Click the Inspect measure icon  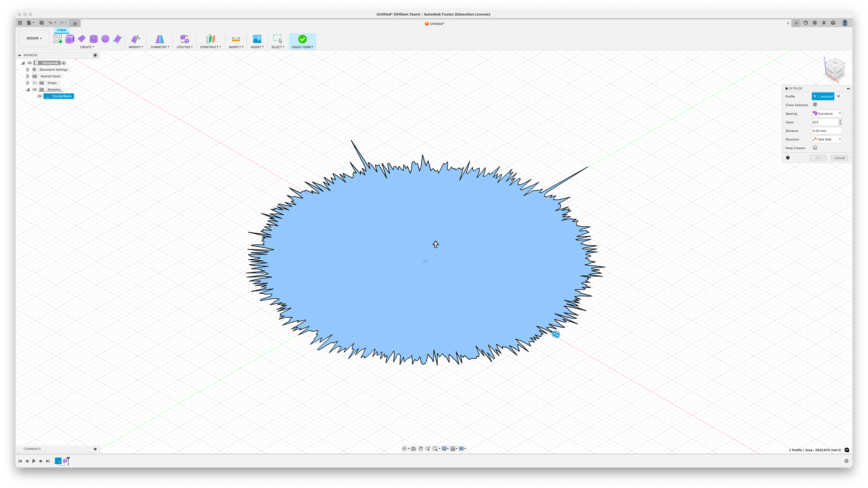236,39
